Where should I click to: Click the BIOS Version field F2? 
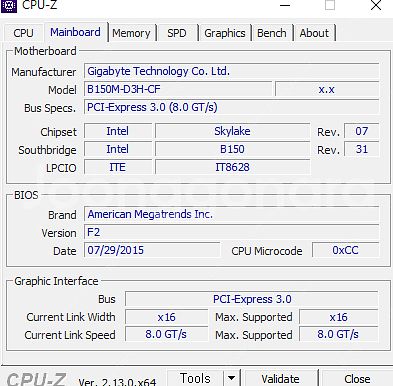click(231, 232)
